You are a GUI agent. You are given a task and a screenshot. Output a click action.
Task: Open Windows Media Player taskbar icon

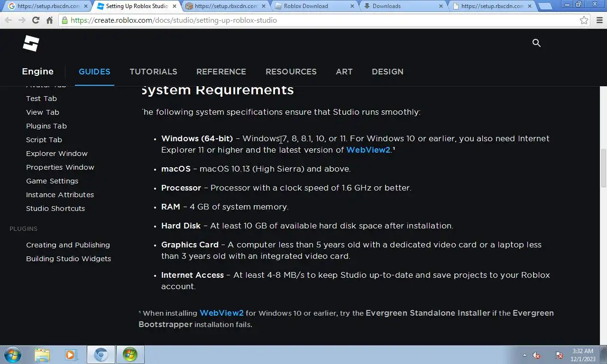point(71,355)
